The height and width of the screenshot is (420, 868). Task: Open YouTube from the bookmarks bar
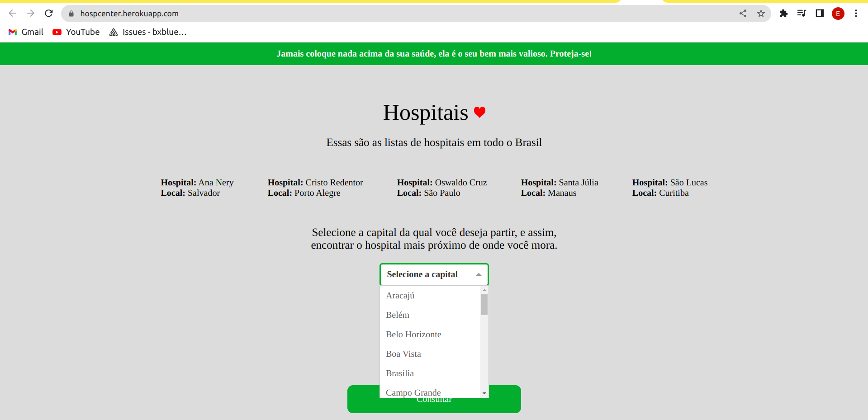pos(76,32)
